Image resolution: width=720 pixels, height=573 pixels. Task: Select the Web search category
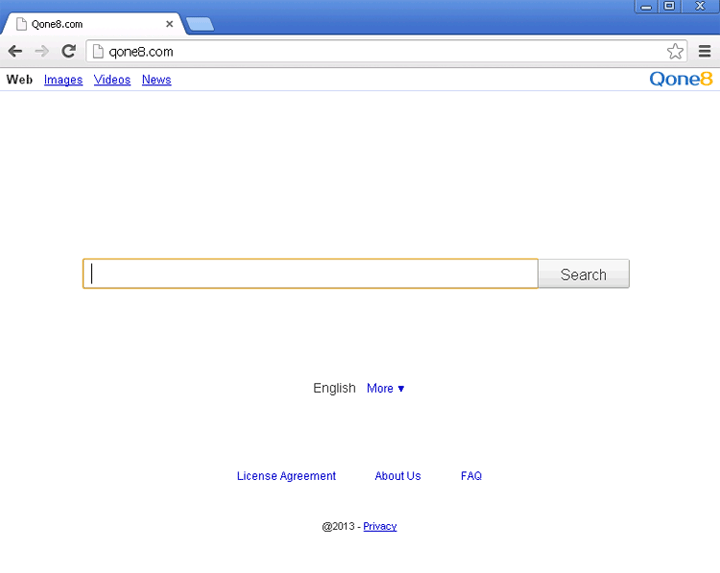coord(19,80)
